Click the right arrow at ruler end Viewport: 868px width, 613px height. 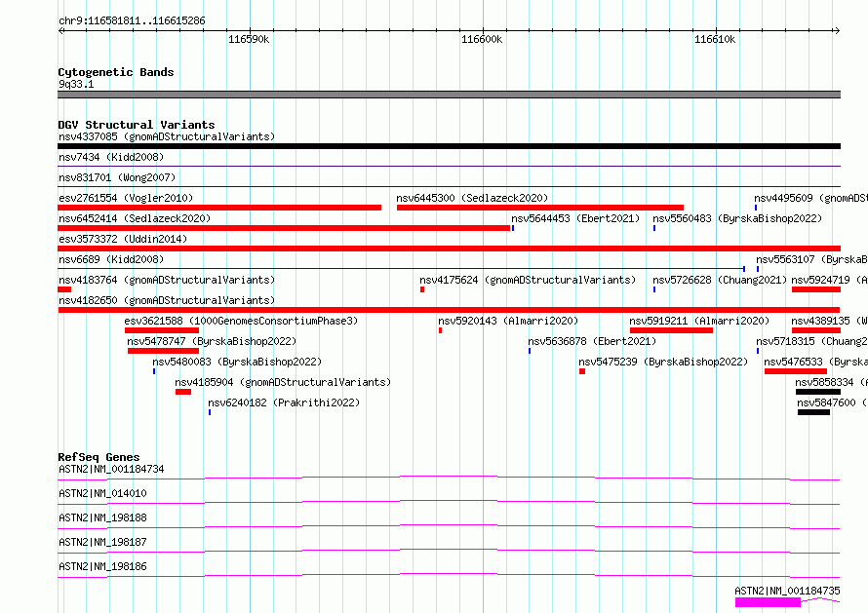837,30
